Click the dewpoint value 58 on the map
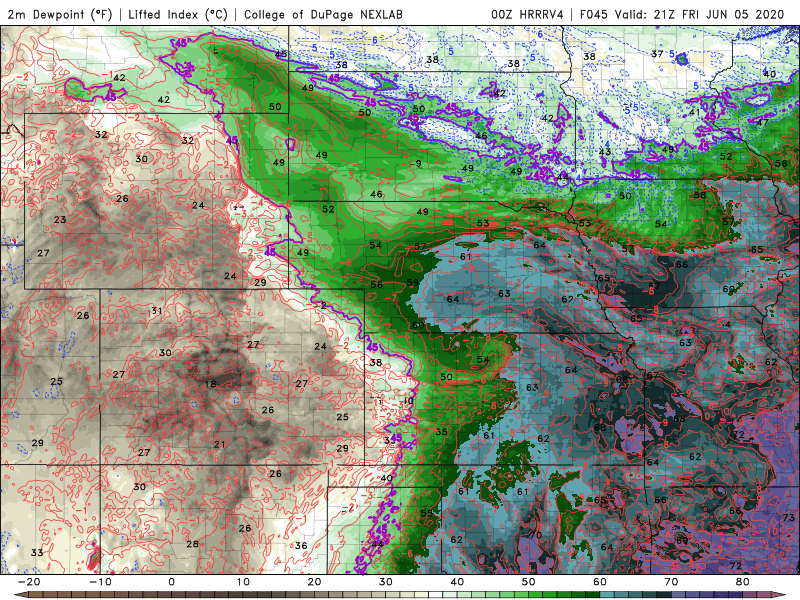 [700, 195]
